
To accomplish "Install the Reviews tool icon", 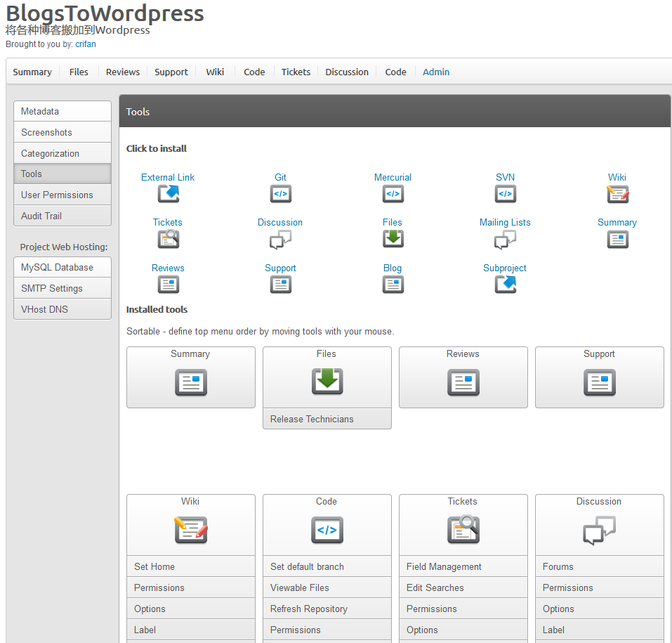I will [169, 285].
